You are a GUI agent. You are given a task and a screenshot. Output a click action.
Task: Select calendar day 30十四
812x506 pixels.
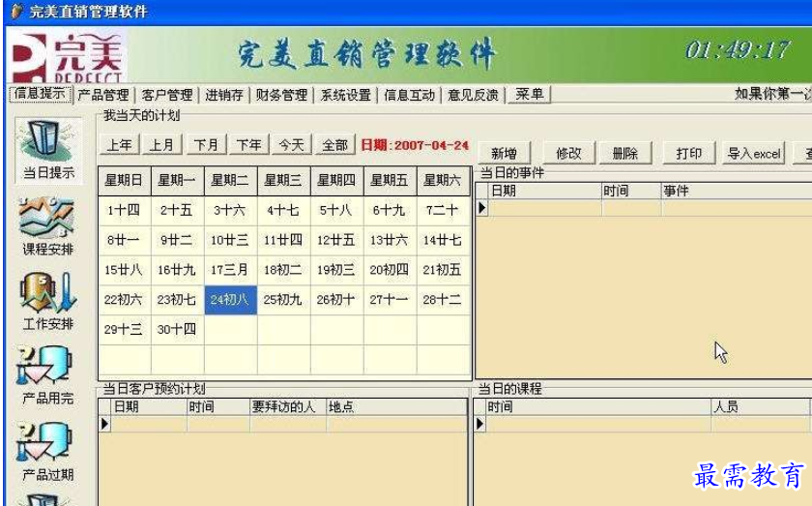[177, 329]
